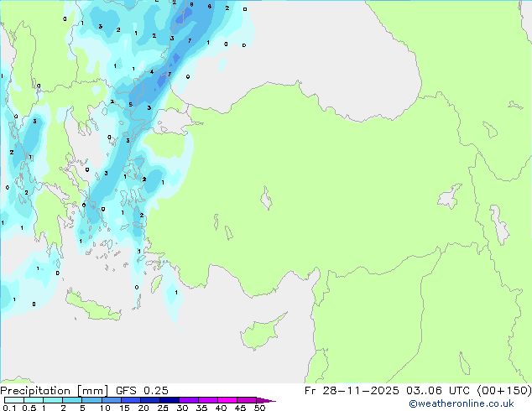Click the 'Fr 28-11-2025' date text

[352, 391]
